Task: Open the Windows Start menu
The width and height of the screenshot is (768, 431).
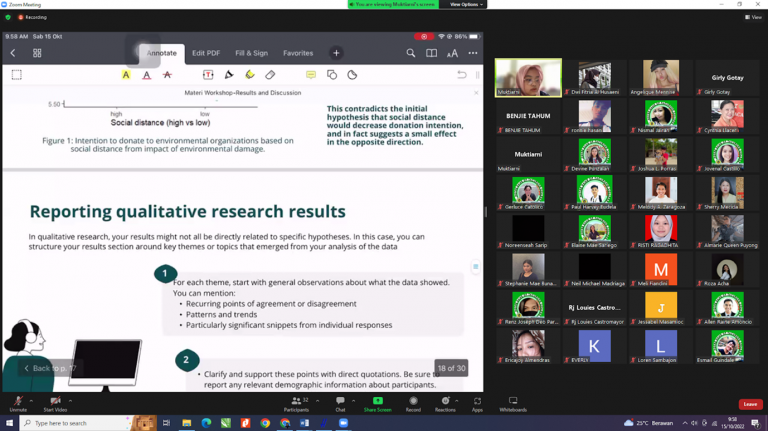Action: (9, 423)
